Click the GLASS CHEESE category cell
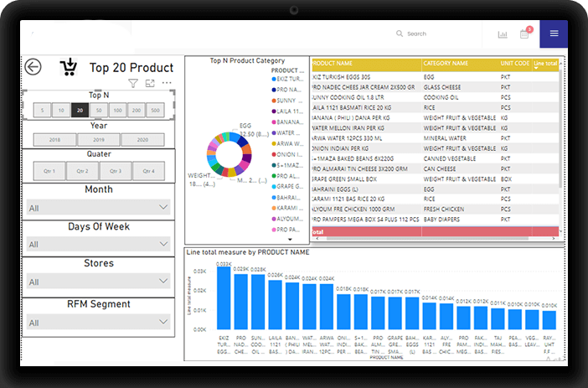Viewport: 588px width, 388px height. pyautogui.click(x=442, y=87)
